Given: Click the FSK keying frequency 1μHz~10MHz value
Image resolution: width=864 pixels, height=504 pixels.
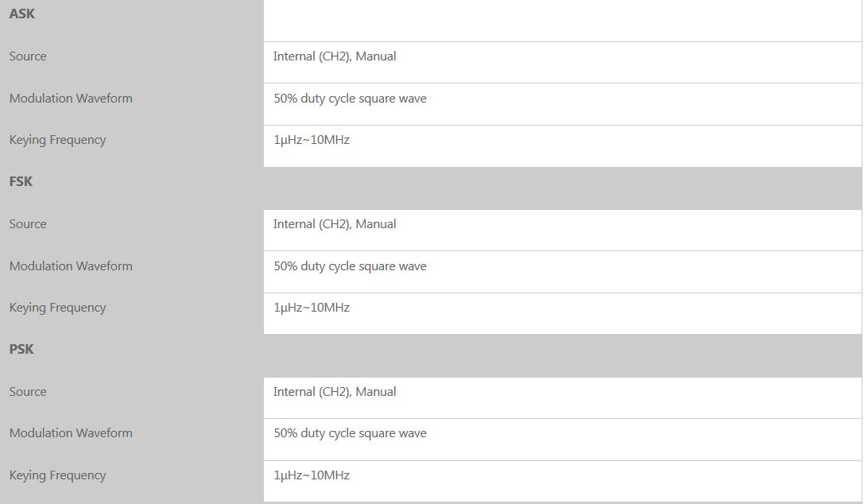Looking at the screenshot, I should [312, 308].
